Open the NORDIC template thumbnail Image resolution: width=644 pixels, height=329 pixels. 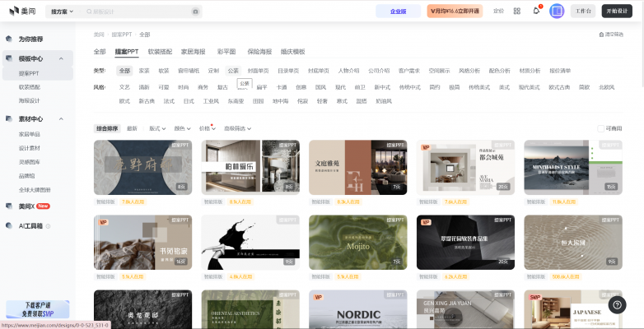(357, 309)
